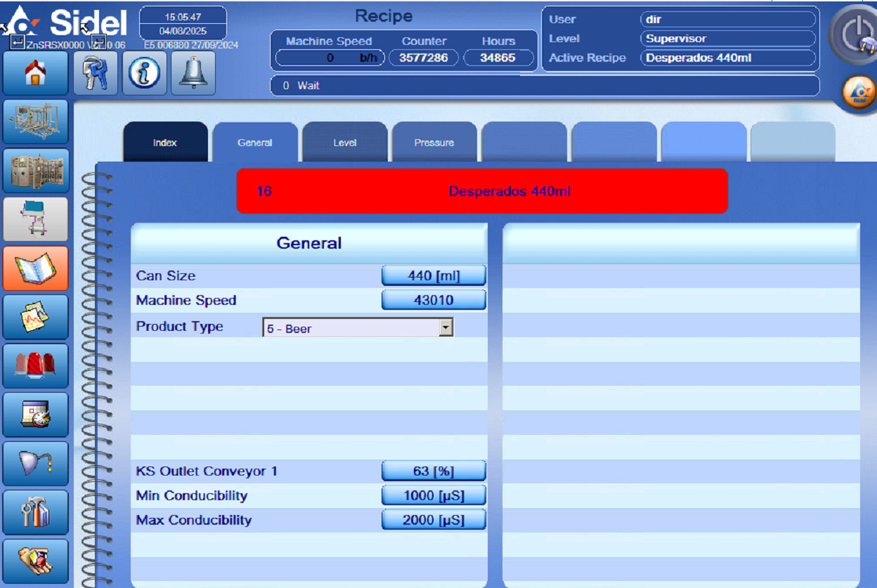This screenshot has width=877, height=588.
Task: Open the maintenance tools sidebar icon
Action: point(36,512)
